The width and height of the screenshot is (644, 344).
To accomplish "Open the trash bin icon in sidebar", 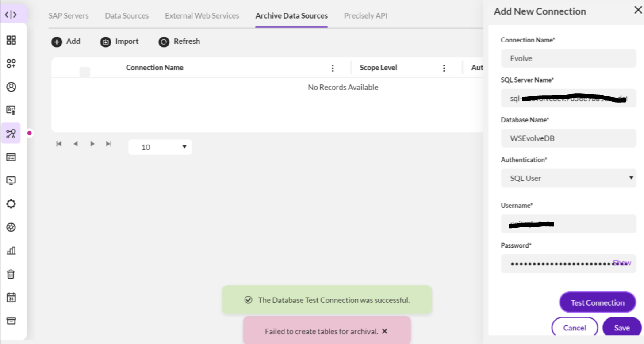I will pos(11,274).
